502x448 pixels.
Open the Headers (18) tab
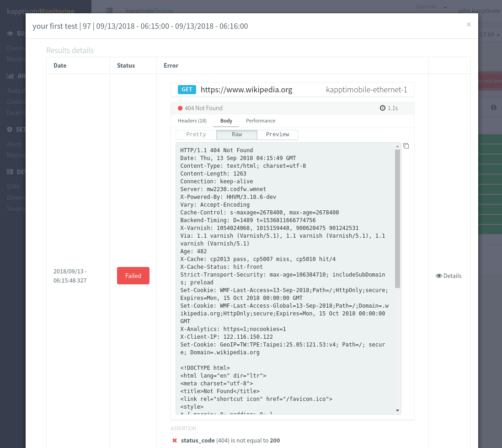point(192,121)
